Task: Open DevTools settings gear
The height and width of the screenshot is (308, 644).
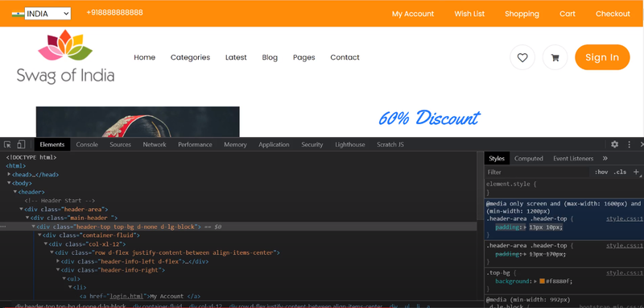Action: (614, 144)
